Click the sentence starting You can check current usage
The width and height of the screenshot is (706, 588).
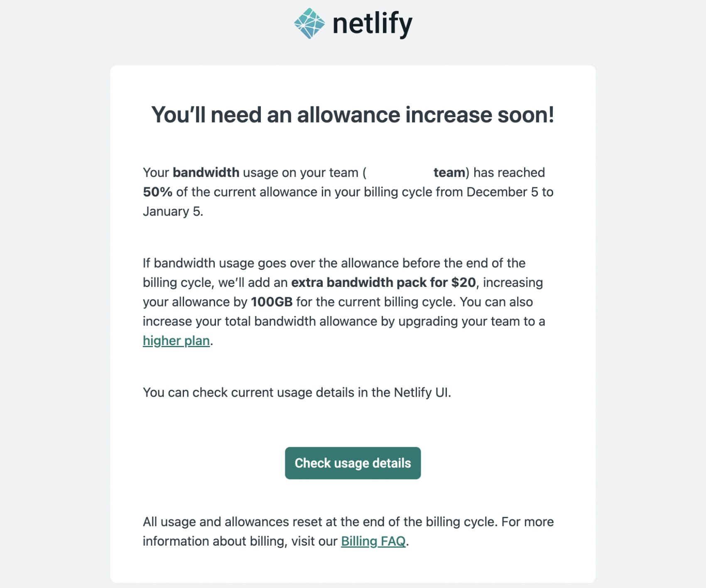[x=297, y=392]
